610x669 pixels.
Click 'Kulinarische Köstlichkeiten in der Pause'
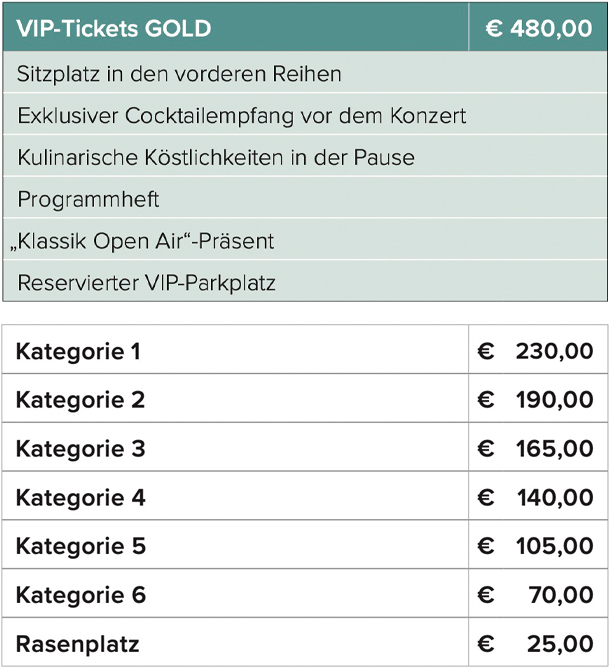point(216,157)
